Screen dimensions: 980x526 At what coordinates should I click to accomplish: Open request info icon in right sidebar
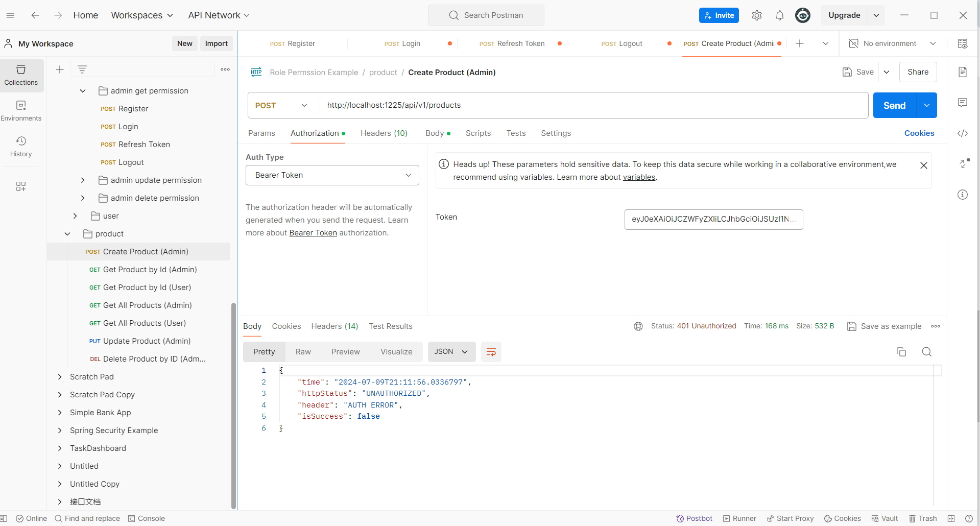pyautogui.click(x=963, y=195)
